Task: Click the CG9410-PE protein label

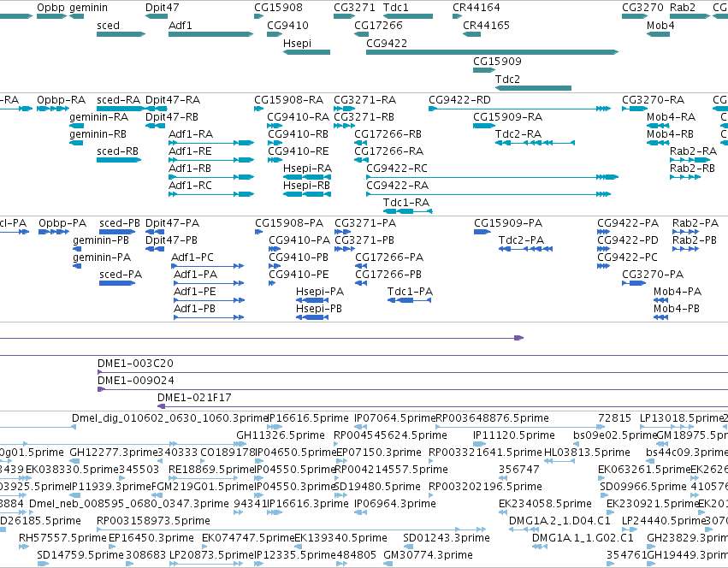Action: (299, 275)
